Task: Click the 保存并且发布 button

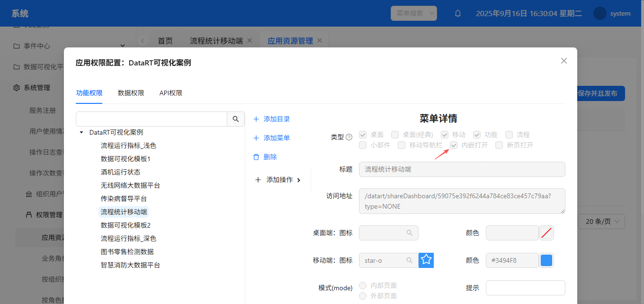Action: [x=598, y=93]
